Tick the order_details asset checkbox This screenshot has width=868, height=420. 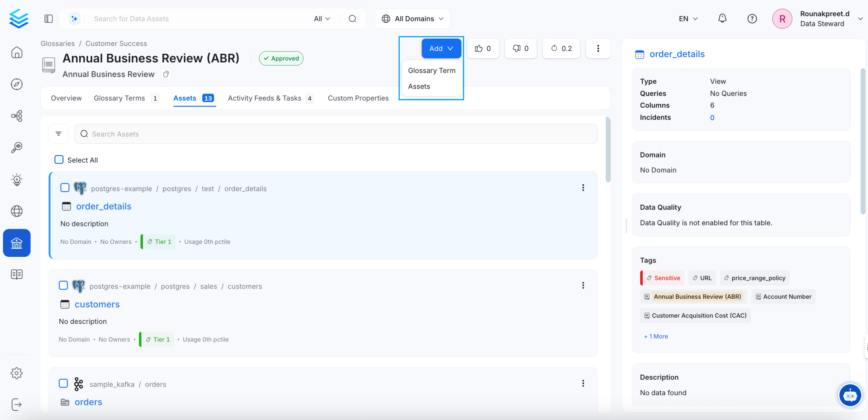click(65, 188)
